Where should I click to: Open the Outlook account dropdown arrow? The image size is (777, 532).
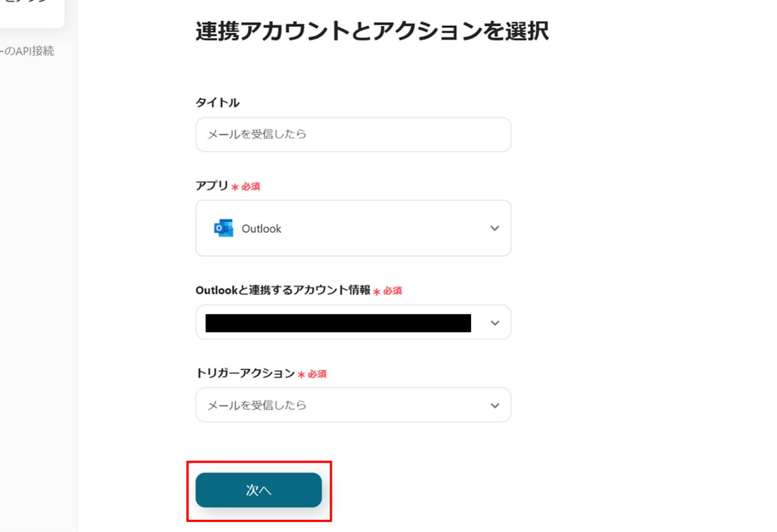(x=494, y=323)
